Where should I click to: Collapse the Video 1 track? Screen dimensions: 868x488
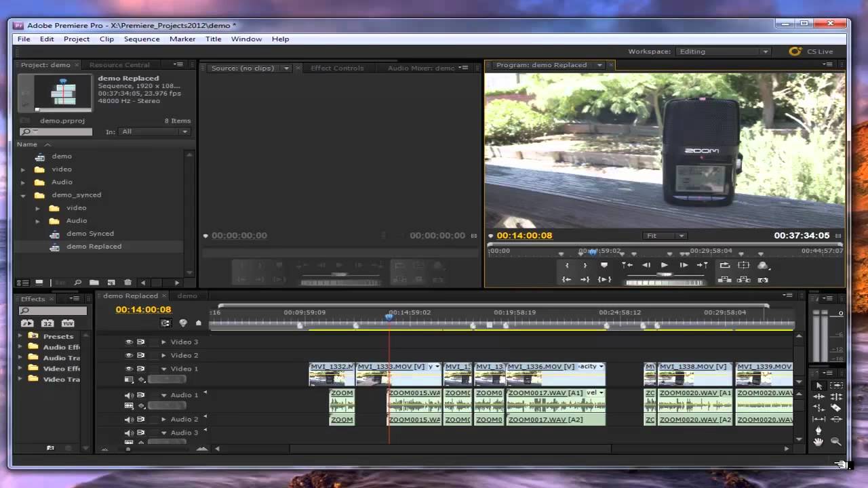163,369
